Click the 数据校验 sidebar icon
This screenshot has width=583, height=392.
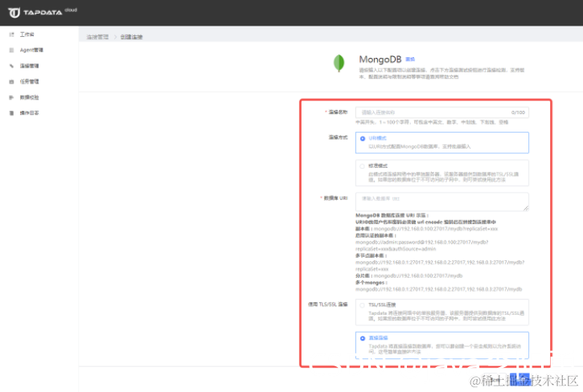click(11, 97)
